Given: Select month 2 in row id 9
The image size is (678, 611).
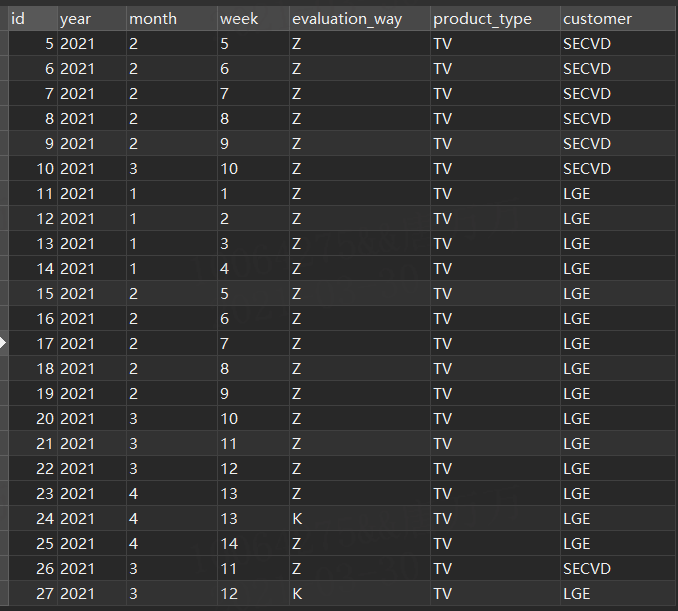Looking at the screenshot, I should pyautogui.click(x=172, y=144).
